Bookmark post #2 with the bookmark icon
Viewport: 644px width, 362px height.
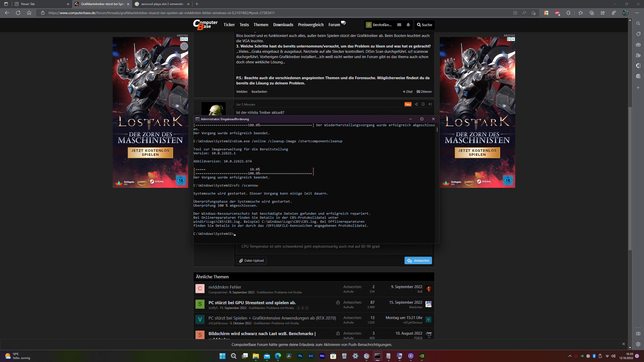[x=423, y=104]
